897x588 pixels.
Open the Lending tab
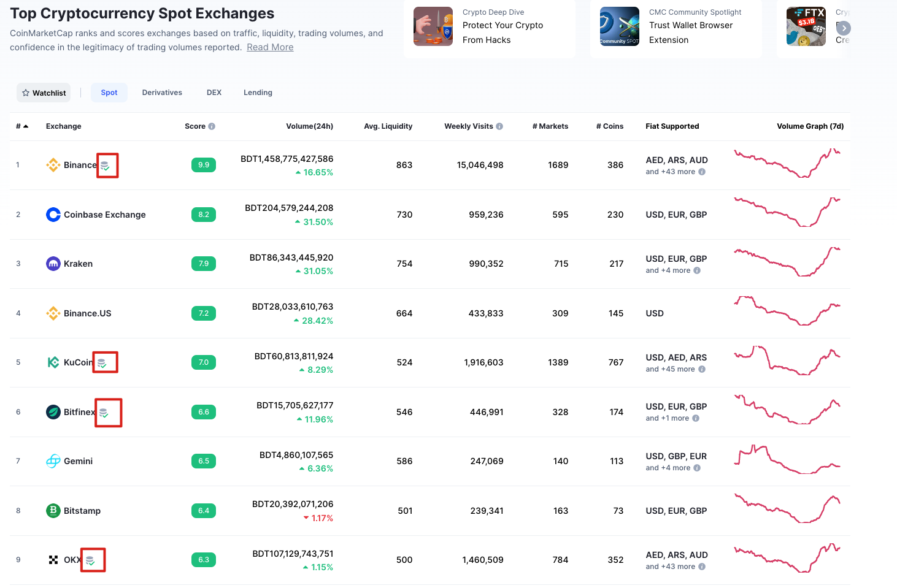(258, 93)
